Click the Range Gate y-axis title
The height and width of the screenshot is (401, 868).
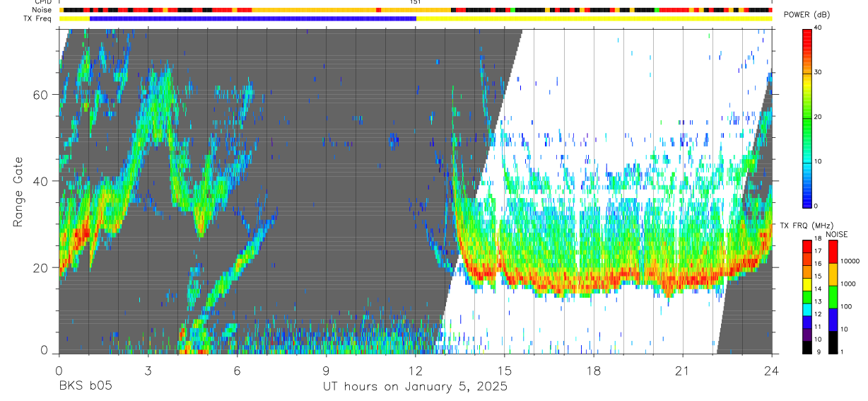[x=18, y=192]
